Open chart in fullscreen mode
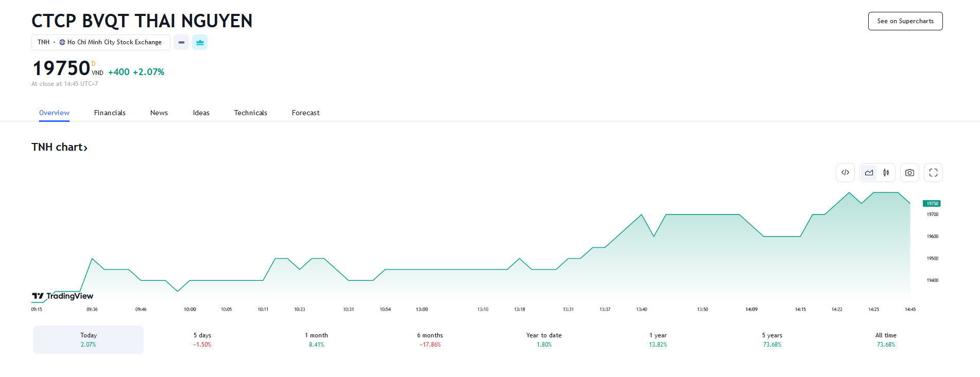 [933, 173]
